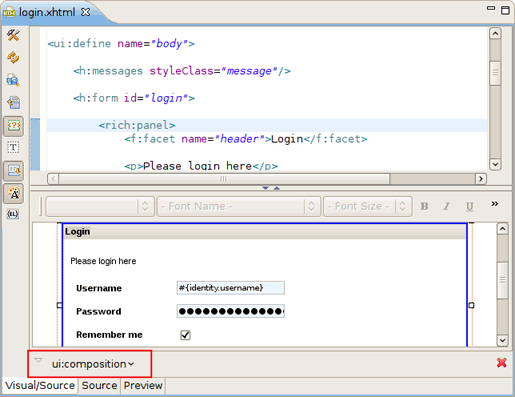Show more formatting tools chevron
Image resolution: width=515 pixels, height=397 pixels.
(495, 204)
